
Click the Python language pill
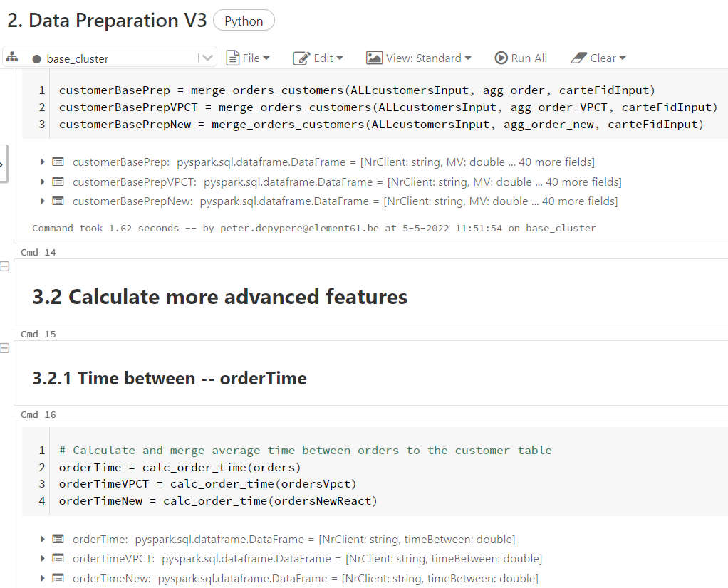[x=243, y=20]
